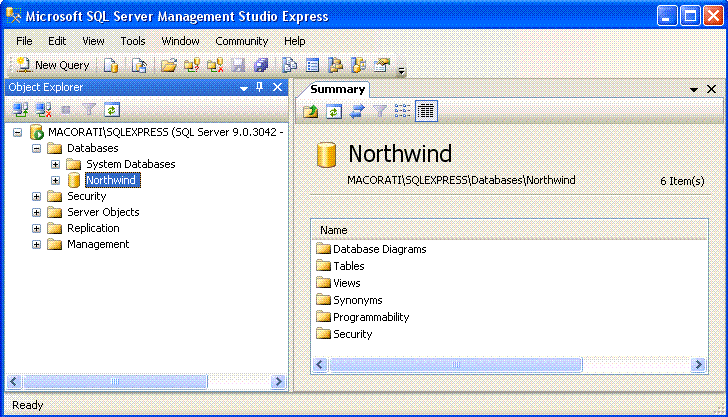The width and height of the screenshot is (728, 417).
Task: Switch Summary to List view
Action: (x=402, y=111)
